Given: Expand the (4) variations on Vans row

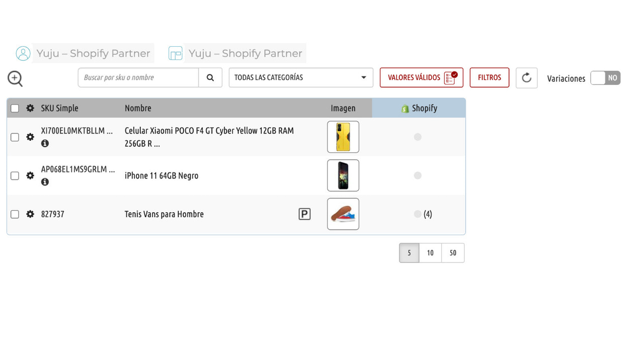Looking at the screenshot, I should [427, 214].
